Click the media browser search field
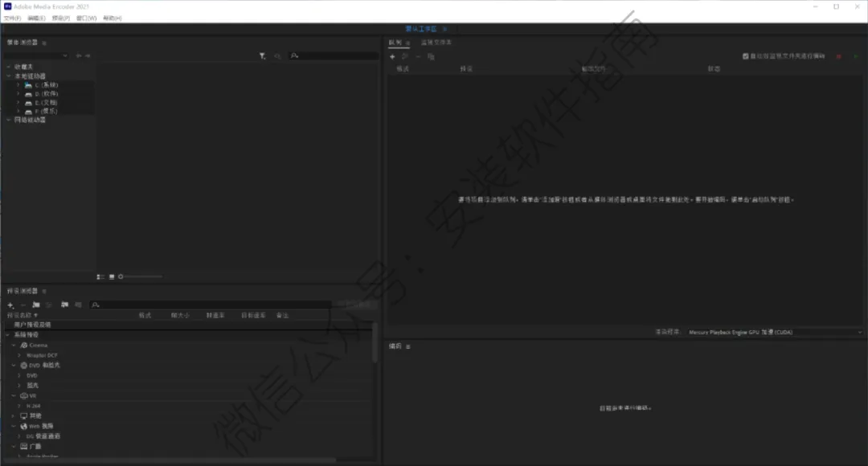The height and width of the screenshot is (466, 868). pyautogui.click(x=334, y=56)
